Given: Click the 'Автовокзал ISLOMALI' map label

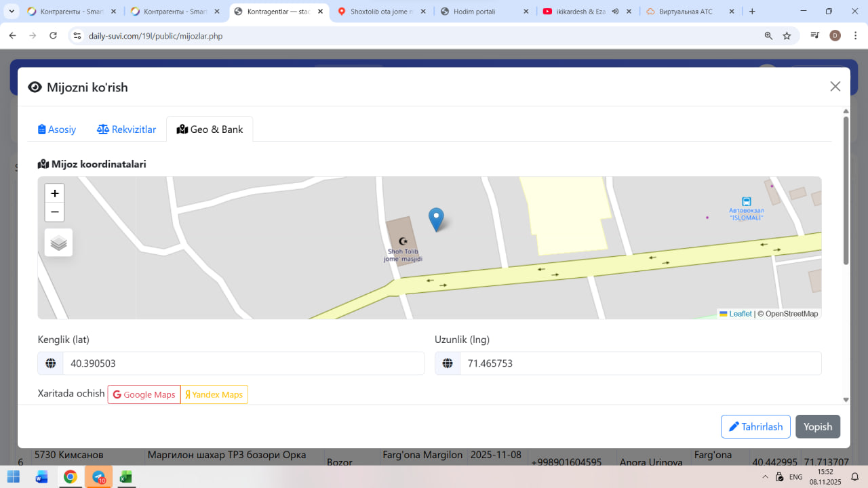Looking at the screenshot, I should click(746, 214).
